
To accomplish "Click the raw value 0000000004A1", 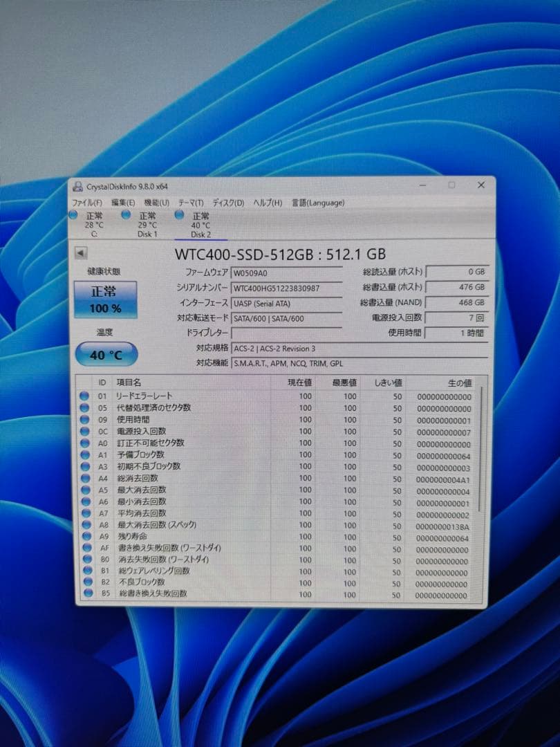I will pyautogui.click(x=443, y=480).
